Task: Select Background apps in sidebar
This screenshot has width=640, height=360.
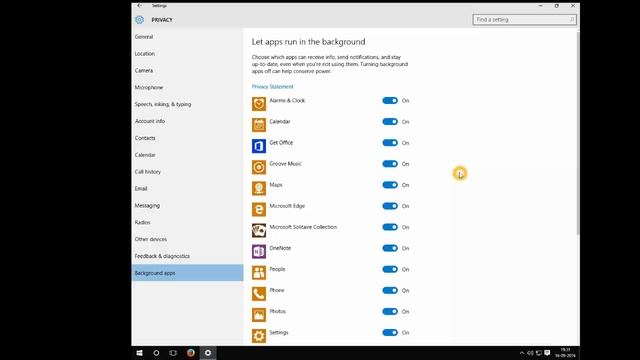Action: pos(187,273)
